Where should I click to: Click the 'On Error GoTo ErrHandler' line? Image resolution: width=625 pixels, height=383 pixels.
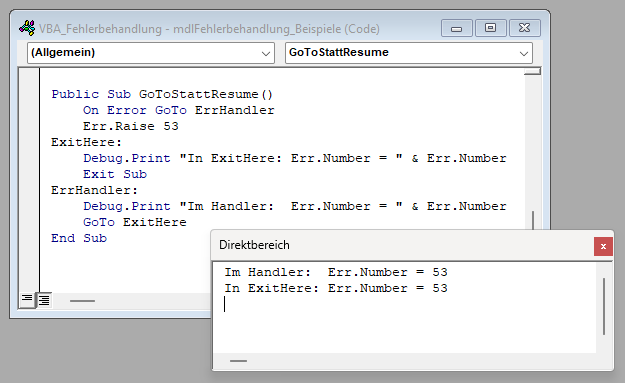[x=179, y=110]
